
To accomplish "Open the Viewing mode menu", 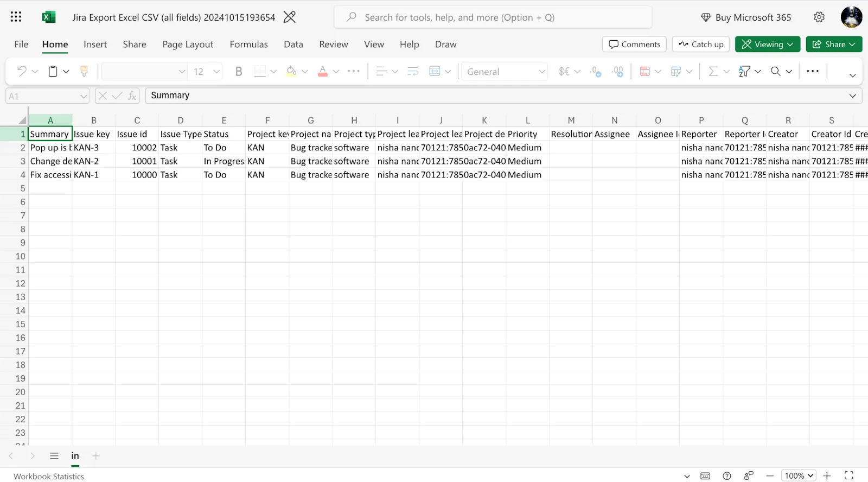I will [768, 44].
